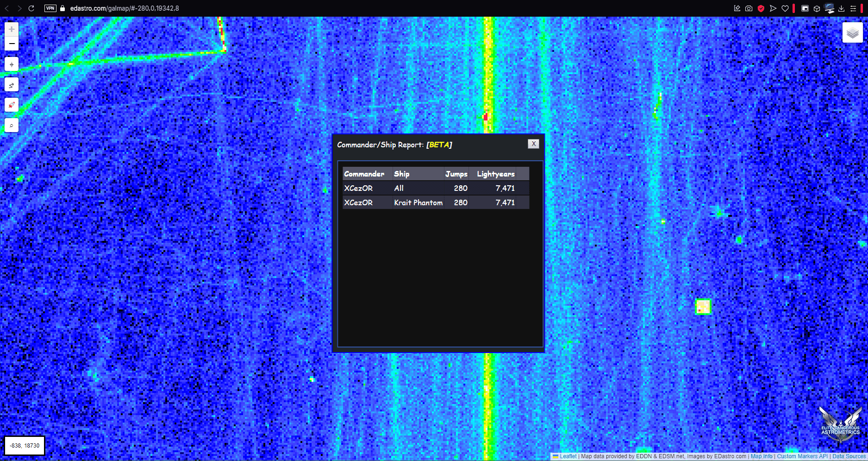Toggle the browser VPN badge
The width and height of the screenshot is (868, 461).
(x=50, y=8)
